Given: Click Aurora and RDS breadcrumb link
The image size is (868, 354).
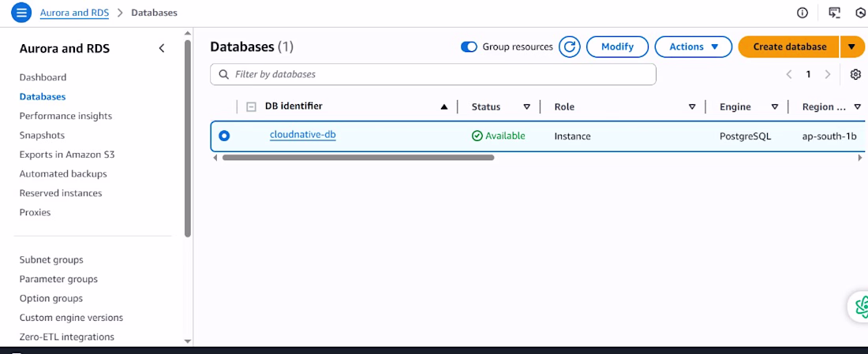Looking at the screenshot, I should coord(74,12).
